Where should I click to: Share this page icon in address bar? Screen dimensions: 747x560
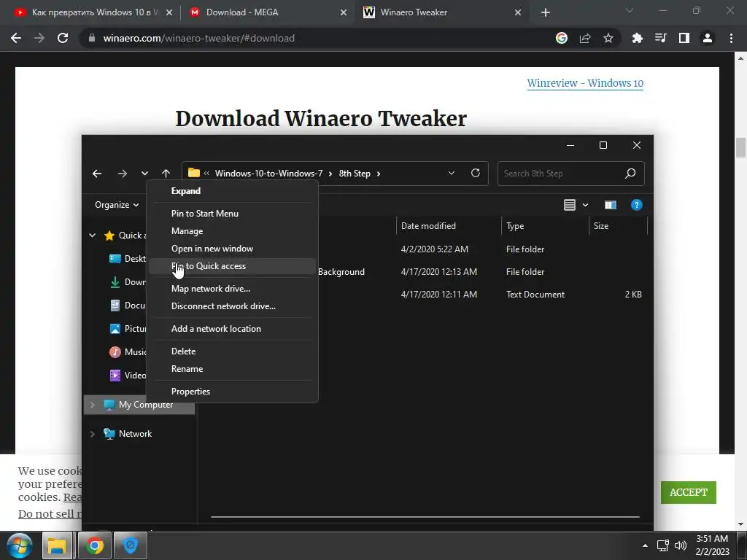pyautogui.click(x=585, y=38)
